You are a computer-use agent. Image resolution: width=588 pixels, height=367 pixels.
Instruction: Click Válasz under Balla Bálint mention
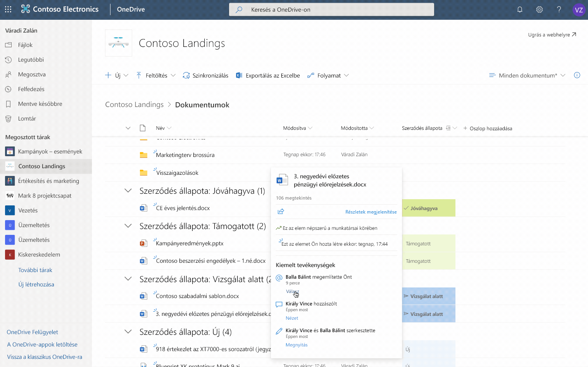292,291
